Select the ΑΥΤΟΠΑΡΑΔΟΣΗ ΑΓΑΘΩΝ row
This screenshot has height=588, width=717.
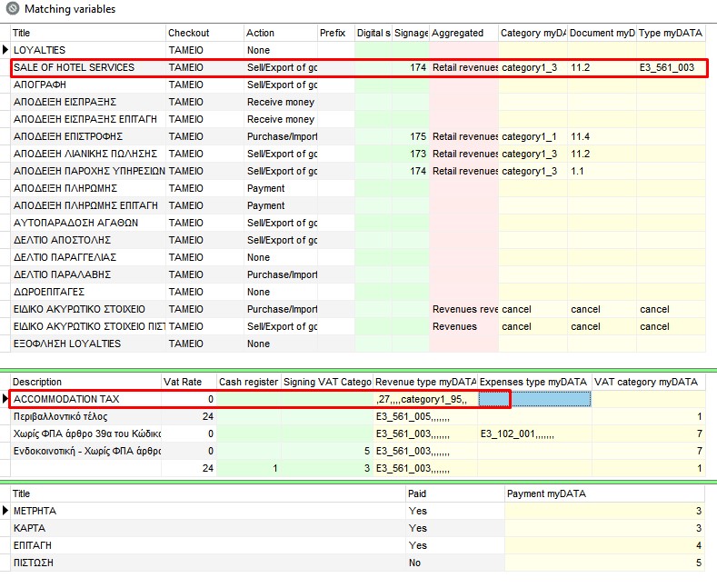tap(358, 224)
